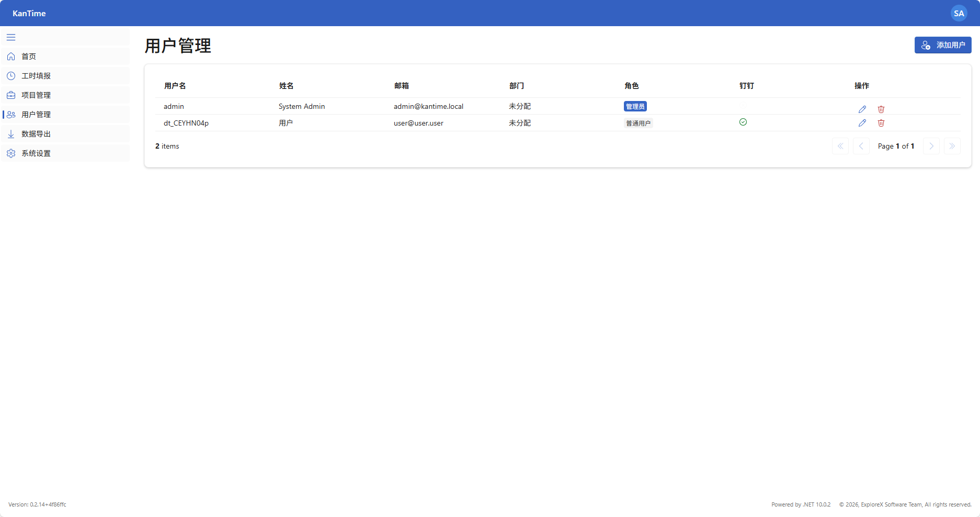Click the 管理员 role badge
Viewport: 980px width, 517px height.
click(635, 106)
